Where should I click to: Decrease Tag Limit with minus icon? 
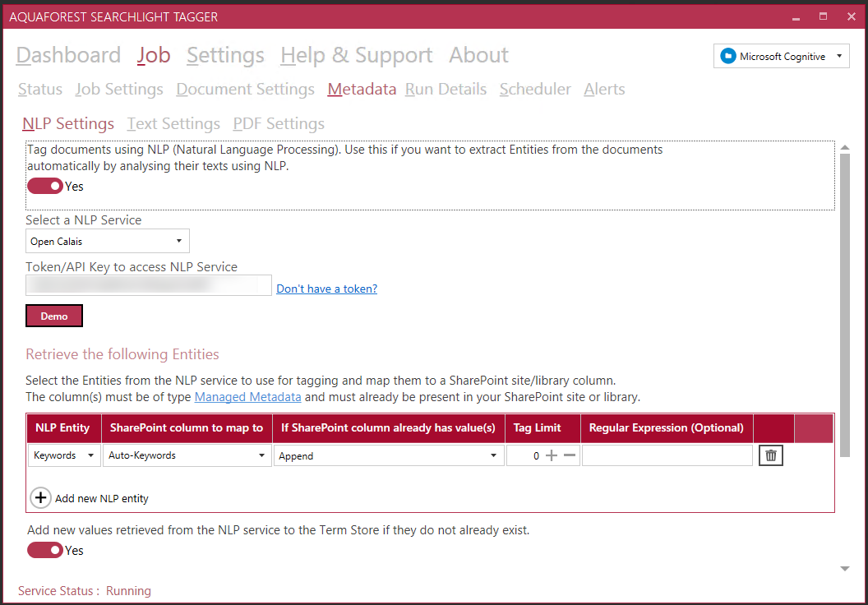point(570,455)
